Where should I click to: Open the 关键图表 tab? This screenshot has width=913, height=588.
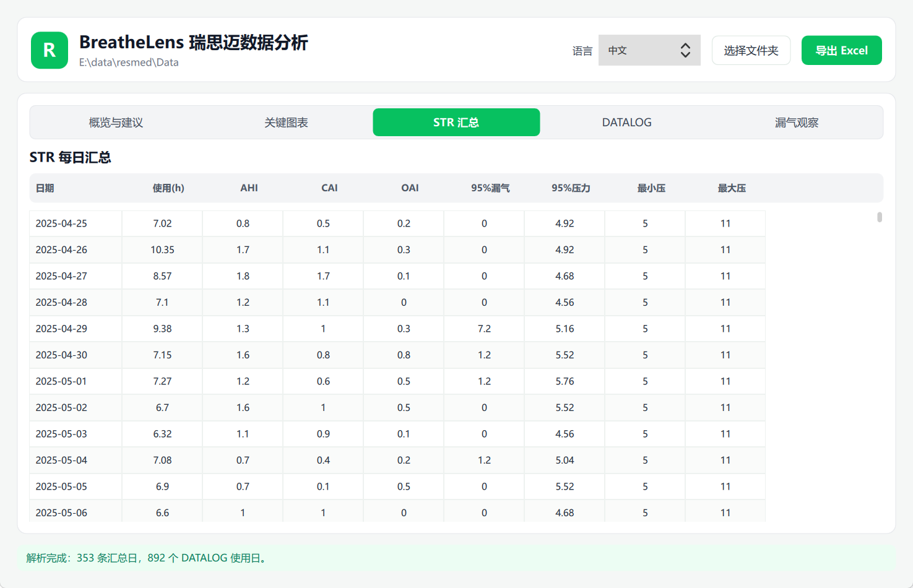286,123
